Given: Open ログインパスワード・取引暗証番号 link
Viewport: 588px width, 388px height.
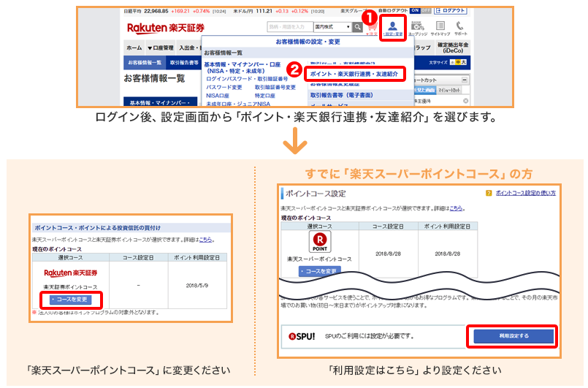Looking at the screenshot, I should (x=247, y=79).
